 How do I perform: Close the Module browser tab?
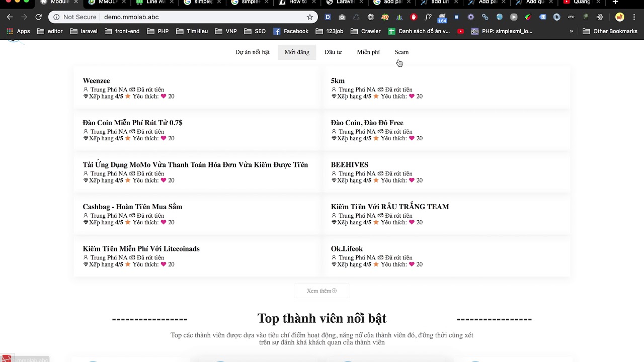pyautogui.click(x=76, y=2)
